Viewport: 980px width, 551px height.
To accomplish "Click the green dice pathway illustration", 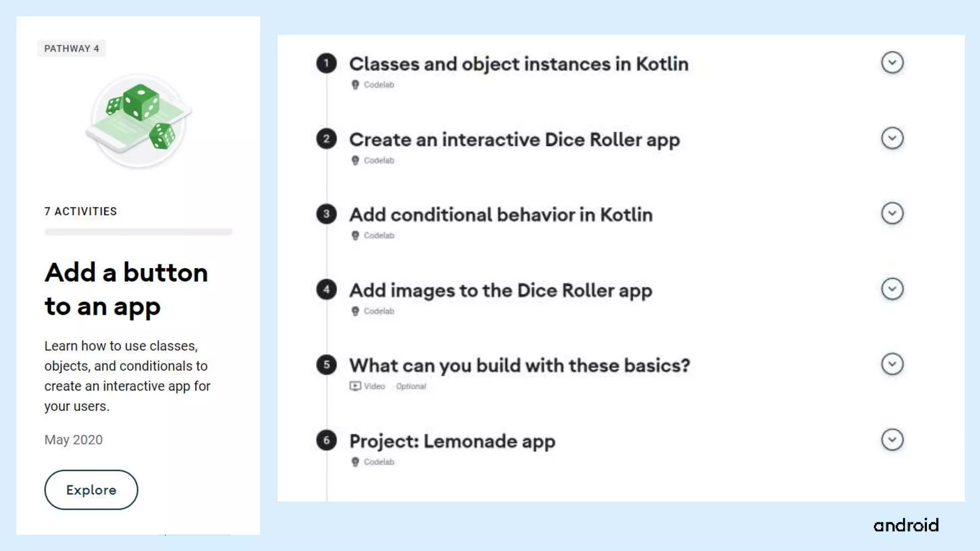I will coord(139,121).
